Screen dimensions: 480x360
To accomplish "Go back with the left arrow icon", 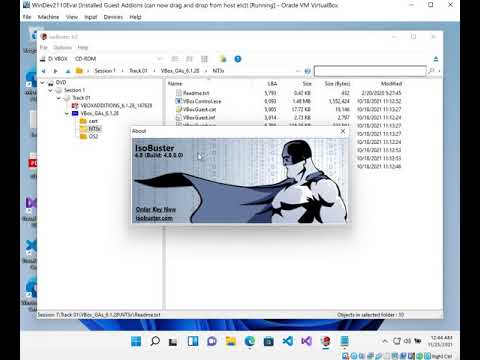I will pyautogui.click(x=43, y=71).
